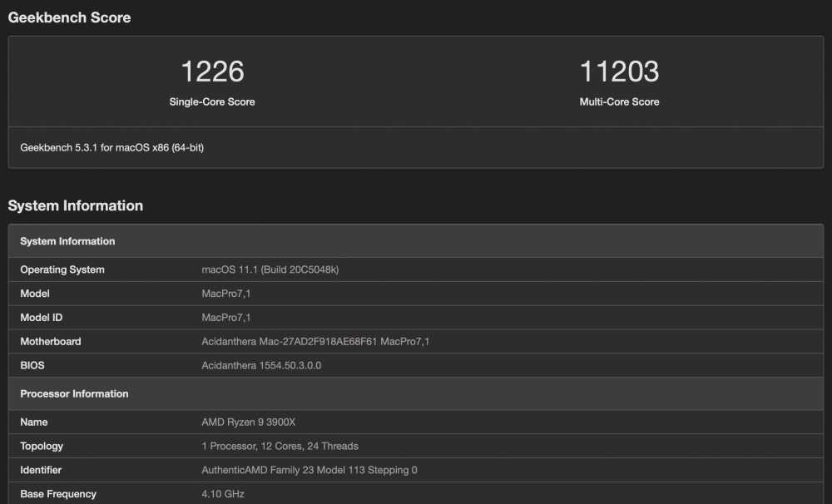832x504 pixels.
Task: Select Geekbench 5.3.1 for macOS x86 text
Action: click(x=112, y=147)
